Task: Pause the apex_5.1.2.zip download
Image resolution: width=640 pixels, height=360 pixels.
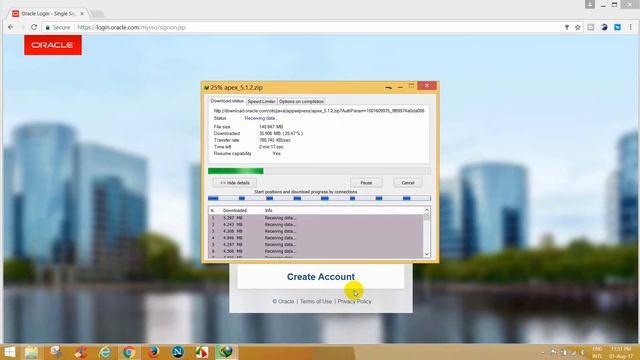Action: 366,183
